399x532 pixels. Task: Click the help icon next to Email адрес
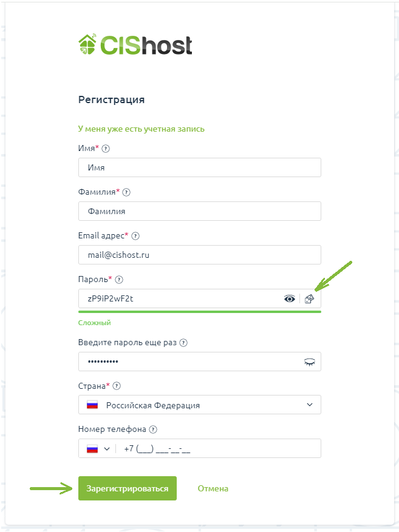point(135,236)
